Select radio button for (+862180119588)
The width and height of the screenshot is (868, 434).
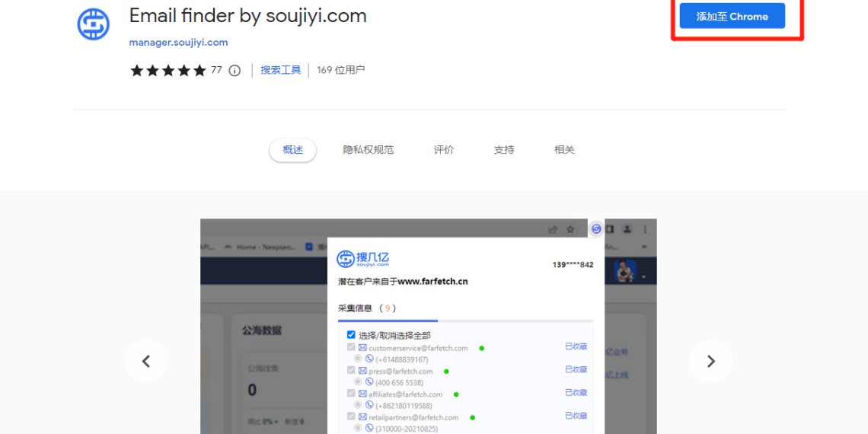pyautogui.click(x=358, y=405)
